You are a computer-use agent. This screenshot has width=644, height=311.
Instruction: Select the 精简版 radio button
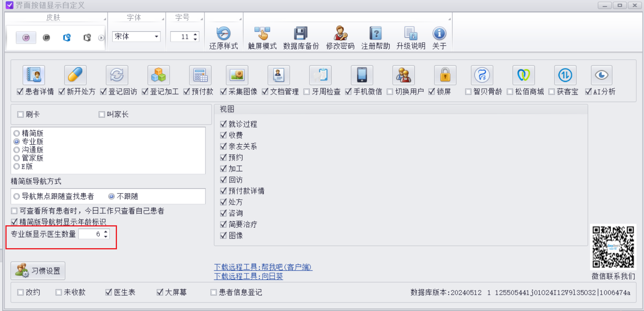[17, 133]
